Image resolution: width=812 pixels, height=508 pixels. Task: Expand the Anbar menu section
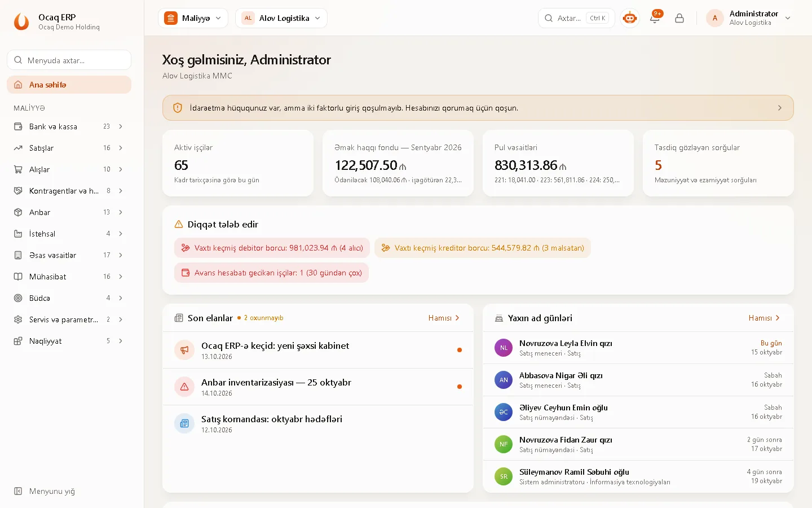pyautogui.click(x=121, y=212)
